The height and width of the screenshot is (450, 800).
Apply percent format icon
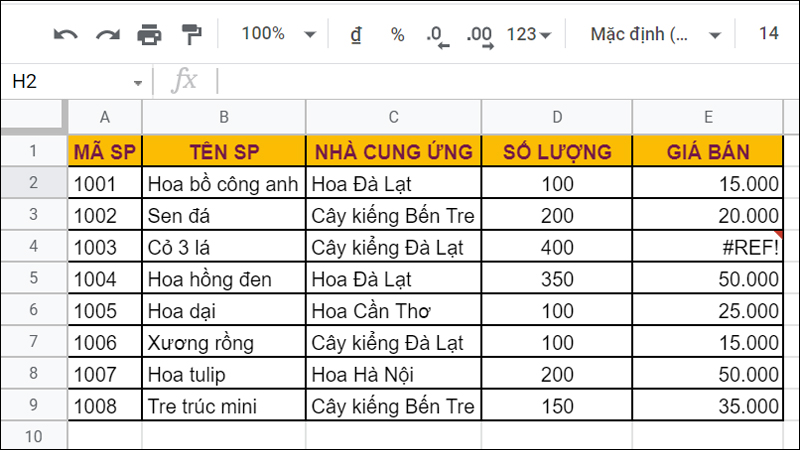(x=397, y=35)
